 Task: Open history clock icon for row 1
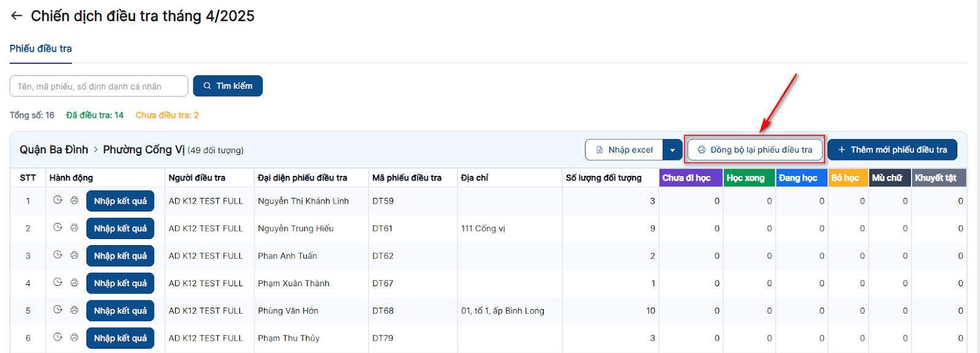tap(58, 200)
